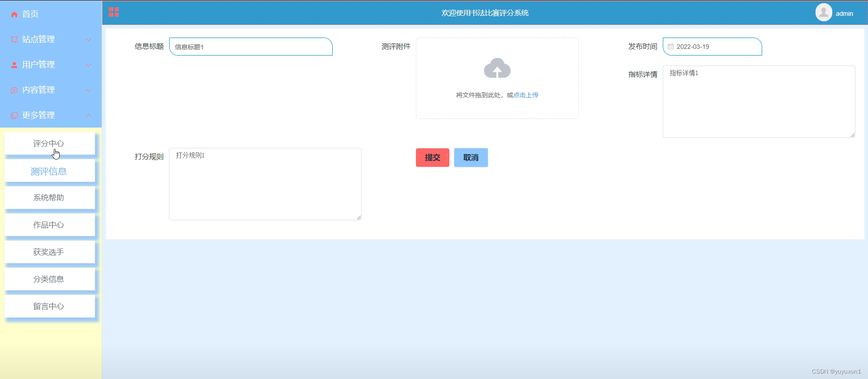Image resolution: width=868 pixels, height=379 pixels.
Task: Open the 首页 menu item
Action: [x=51, y=14]
